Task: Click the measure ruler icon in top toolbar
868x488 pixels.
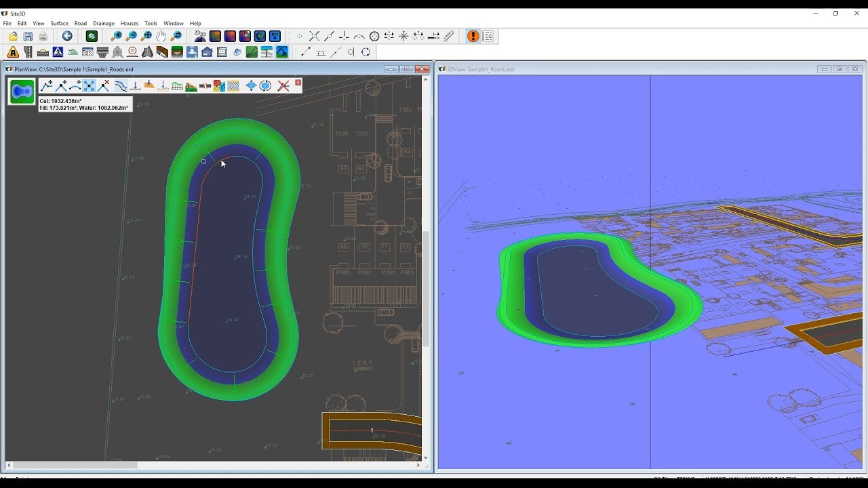Action: [448, 36]
